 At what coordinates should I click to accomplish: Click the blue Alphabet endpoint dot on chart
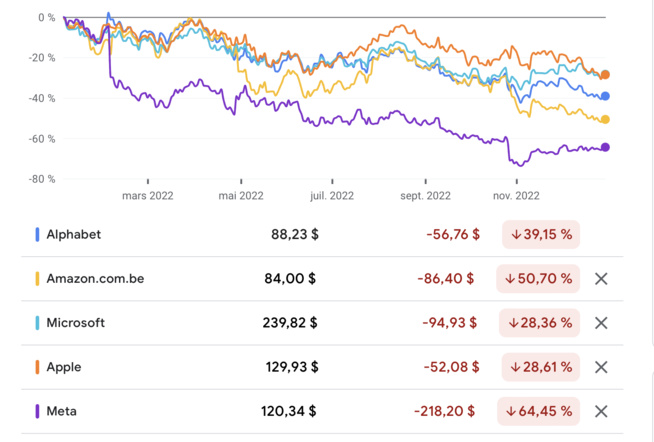(x=605, y=96)
